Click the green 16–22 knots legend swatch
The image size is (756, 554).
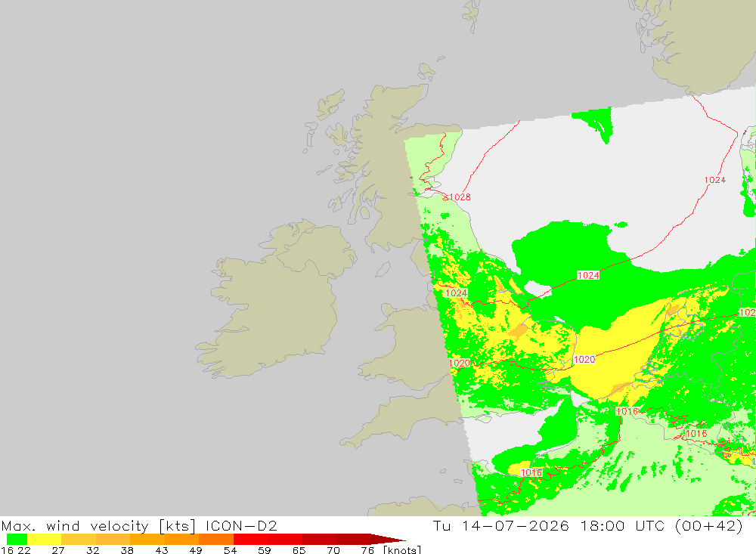click(17, 539)
